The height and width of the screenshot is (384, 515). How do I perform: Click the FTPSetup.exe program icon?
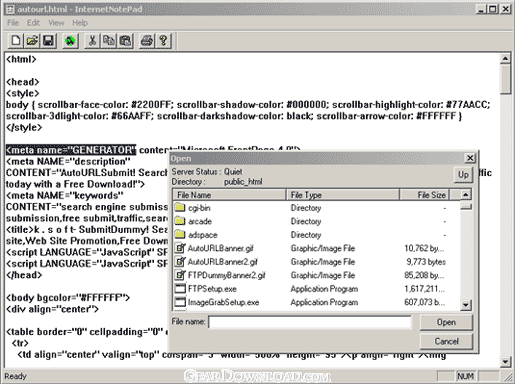180,289
